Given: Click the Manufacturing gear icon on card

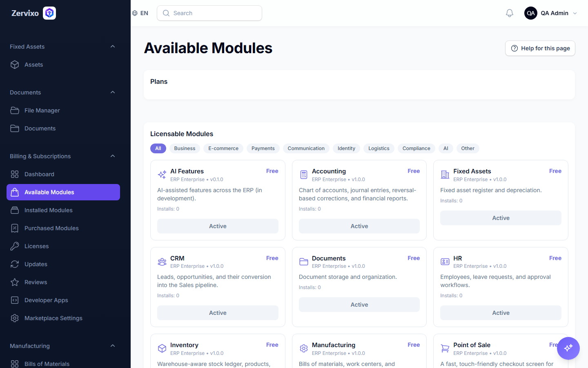Looking at the screenshot, I should [304, 348].
